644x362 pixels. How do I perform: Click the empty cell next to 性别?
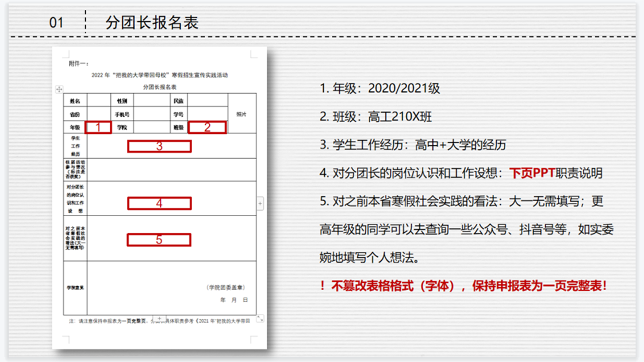[152, 100]
